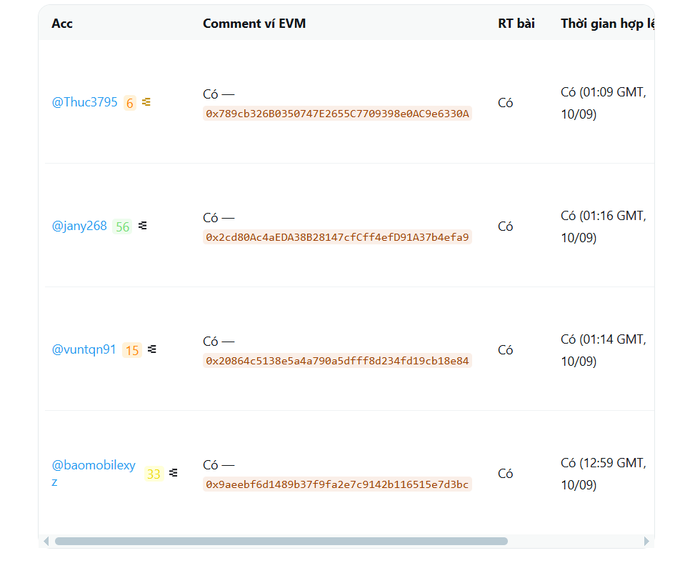Click the list icon beside @jany268
680x563 pixels.
142,226
